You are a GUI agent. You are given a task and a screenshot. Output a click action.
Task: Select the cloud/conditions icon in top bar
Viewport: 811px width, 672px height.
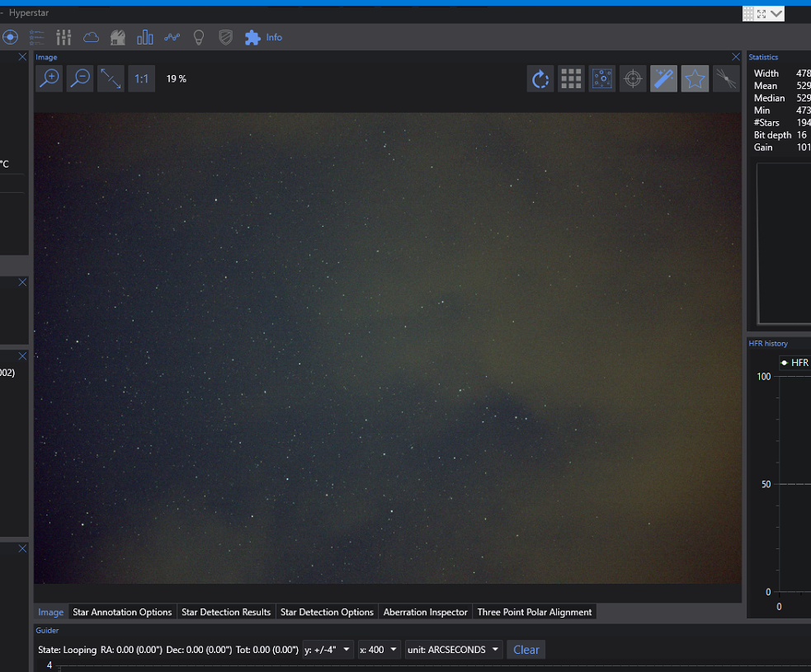pos(91,37)
